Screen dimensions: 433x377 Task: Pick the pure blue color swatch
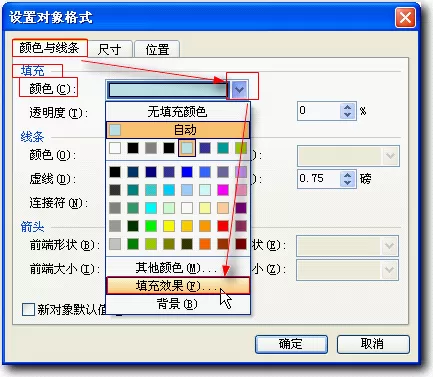pos(187,172)
